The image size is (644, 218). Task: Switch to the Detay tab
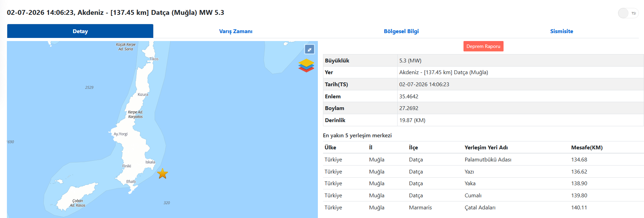coord(80,31)
